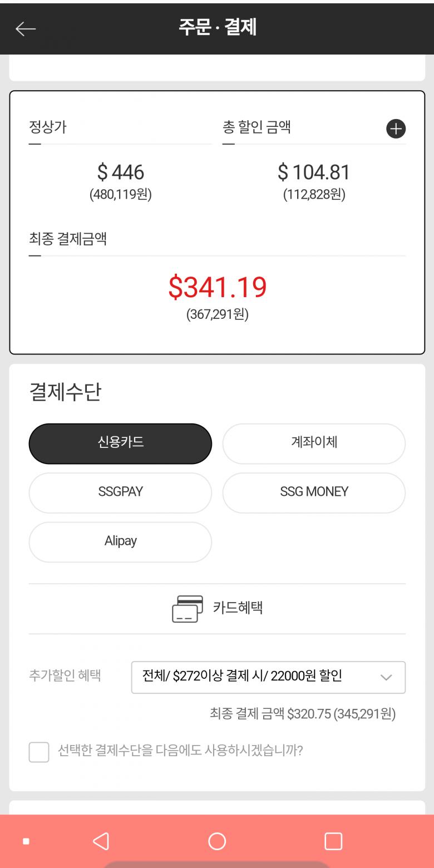
Task: Tap the 총 할인 금액 label
Action: click(x=257, y=127)
